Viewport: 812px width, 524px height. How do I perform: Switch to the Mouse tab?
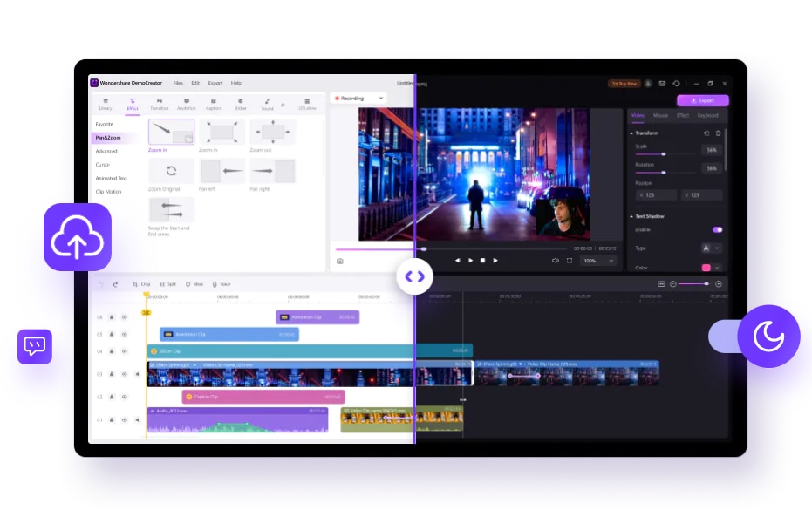pyautogui.click(x=660, y=115)
